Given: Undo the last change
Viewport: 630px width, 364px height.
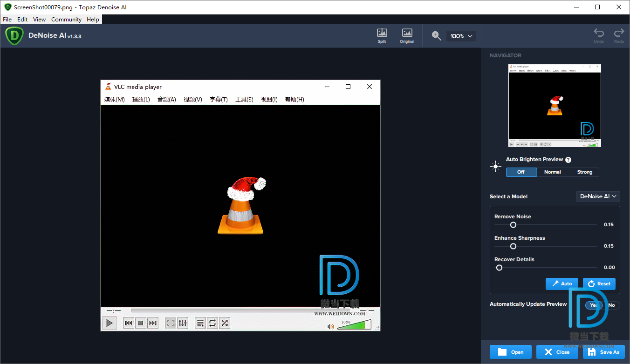Looking at the screenshot, I should (x=599, y=36).
